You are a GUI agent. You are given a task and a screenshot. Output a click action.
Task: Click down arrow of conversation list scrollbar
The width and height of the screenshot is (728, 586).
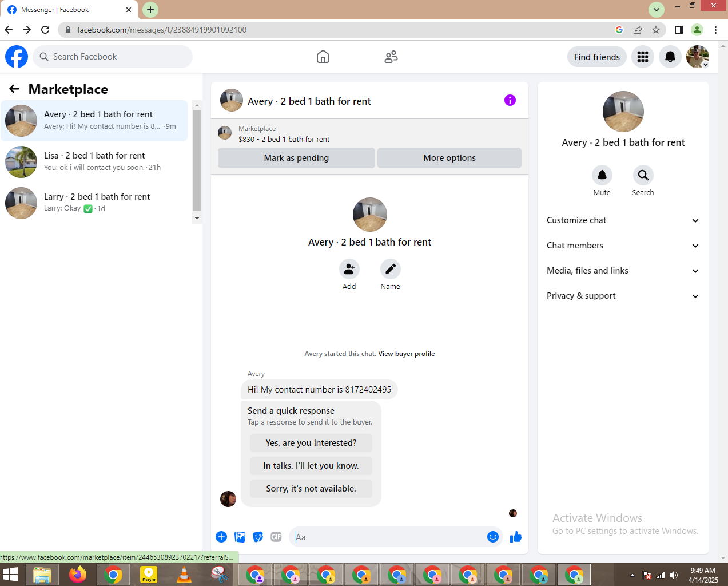(x=197, y=219)
